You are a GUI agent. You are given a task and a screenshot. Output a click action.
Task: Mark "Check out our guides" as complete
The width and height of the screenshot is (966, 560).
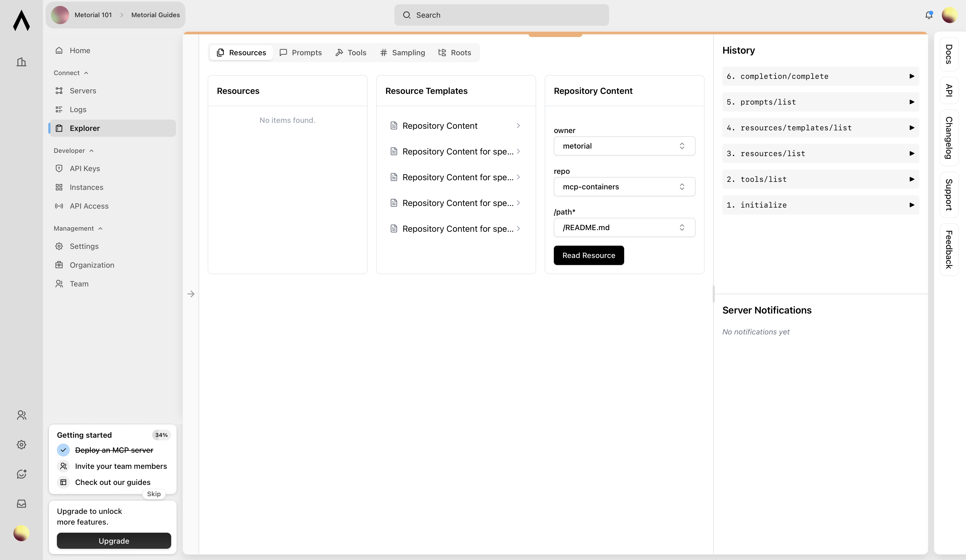point(64,482)
